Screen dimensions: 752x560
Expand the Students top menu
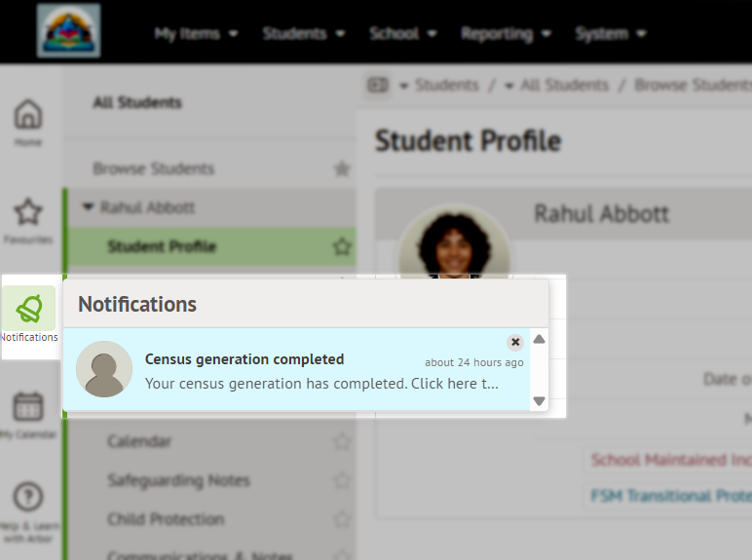[303, 33]
